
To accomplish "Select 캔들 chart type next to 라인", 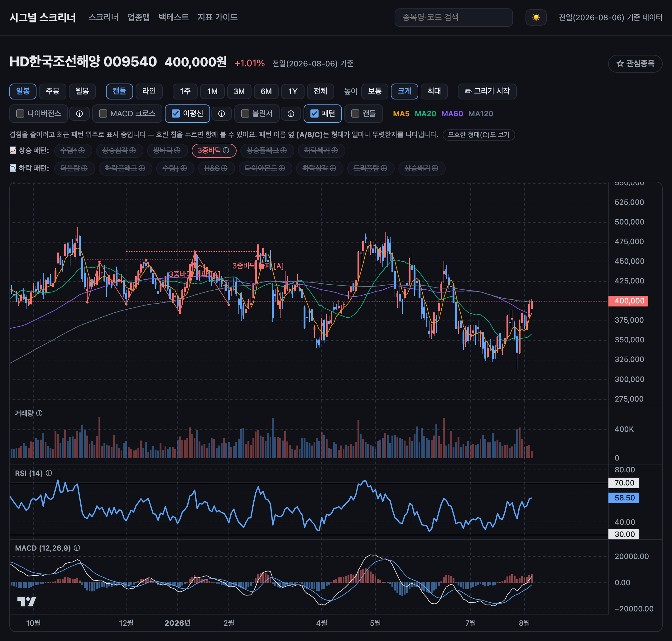I will [x=120, y=91].
